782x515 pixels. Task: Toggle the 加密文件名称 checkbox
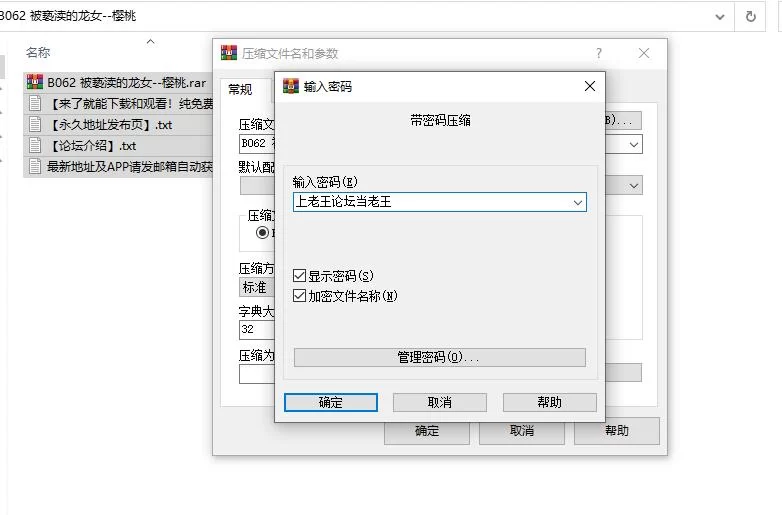300,296
